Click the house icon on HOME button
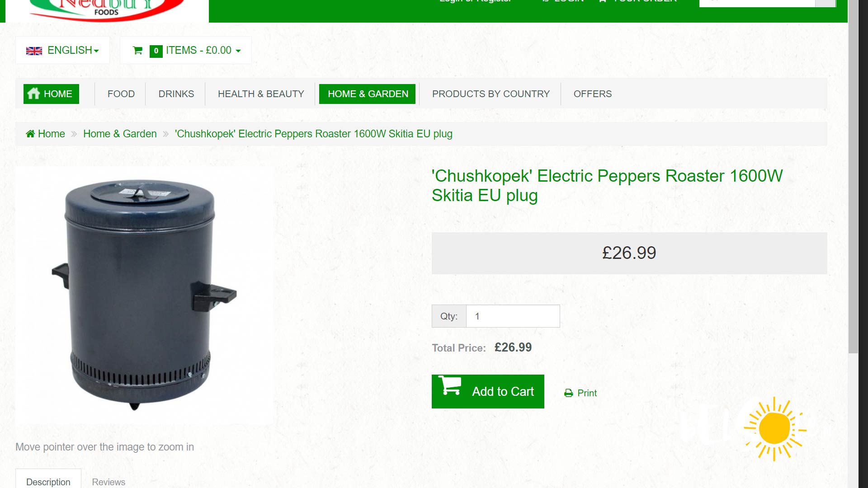This screenshot has width=868, height=488. click(33, 94)
